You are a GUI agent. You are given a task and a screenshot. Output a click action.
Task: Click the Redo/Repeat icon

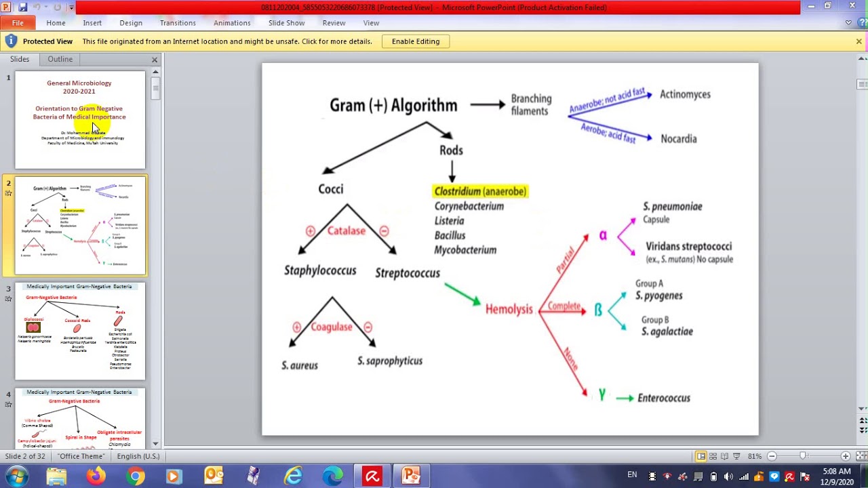pos(57,7)
